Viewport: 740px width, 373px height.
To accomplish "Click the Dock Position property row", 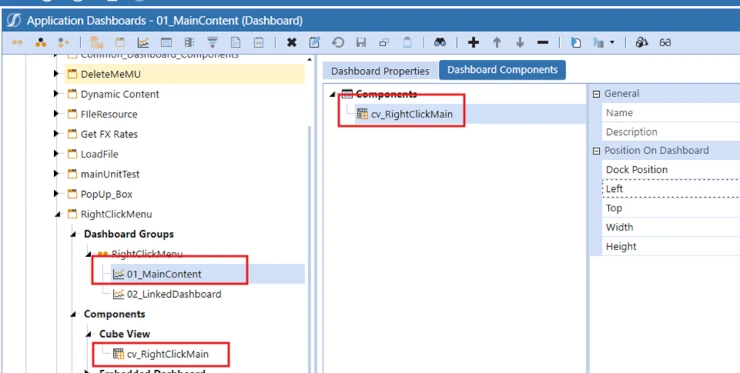I will (x=671, y=170).
